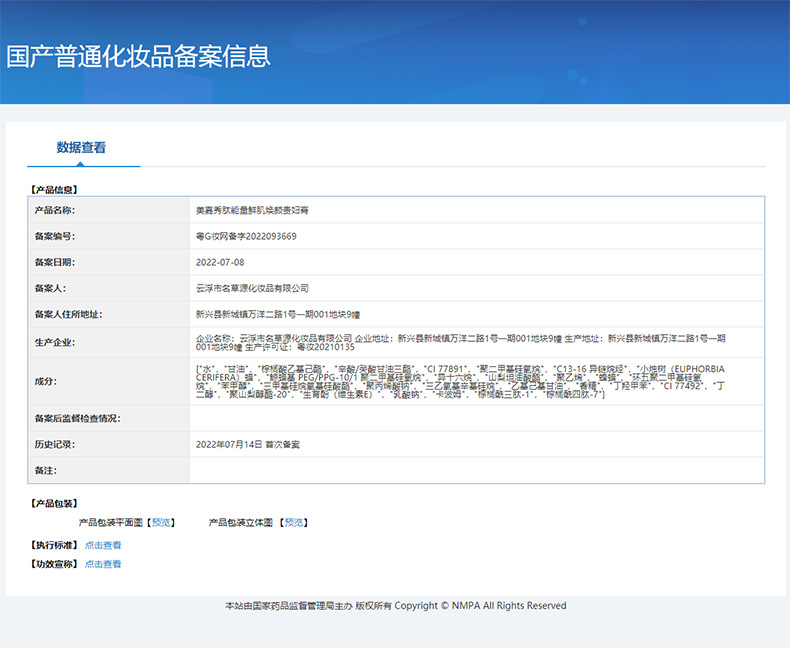The height and width of the screenshot is (648, 790).
Task: Select the ingredients list text
Action: tap(460, 381)
